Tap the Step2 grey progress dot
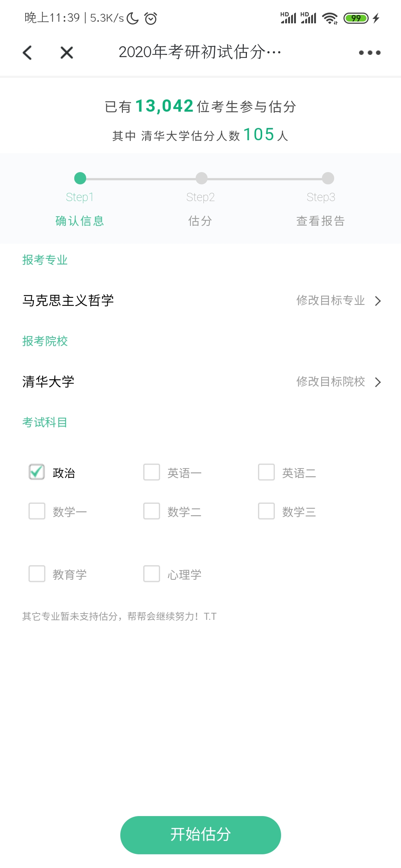 (201, 178)
